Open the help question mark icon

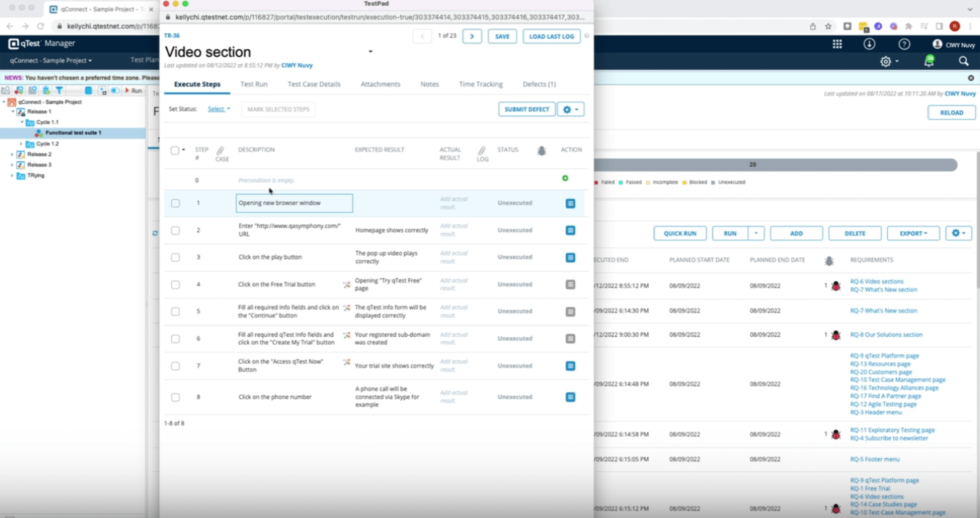click(904, 44)
